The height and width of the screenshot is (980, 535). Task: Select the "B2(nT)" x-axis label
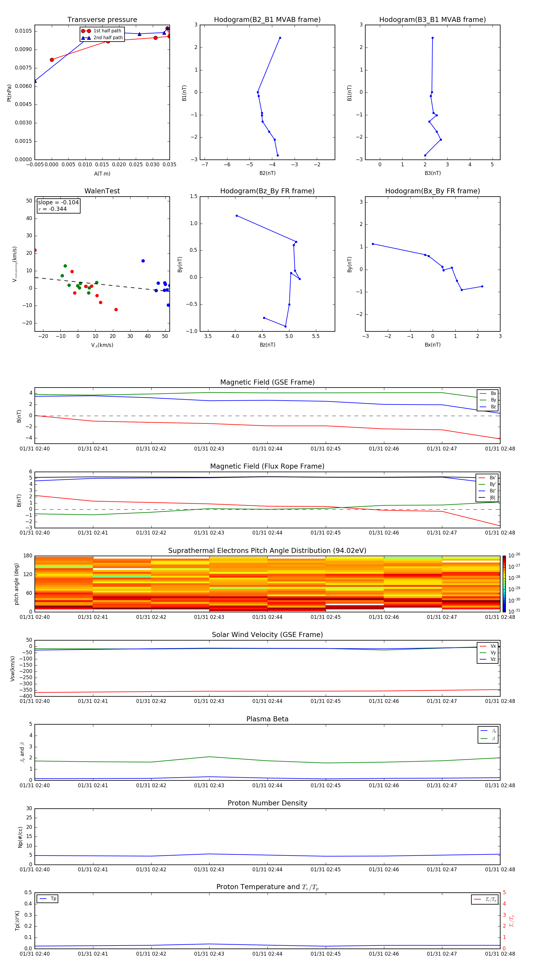point(267,173)
